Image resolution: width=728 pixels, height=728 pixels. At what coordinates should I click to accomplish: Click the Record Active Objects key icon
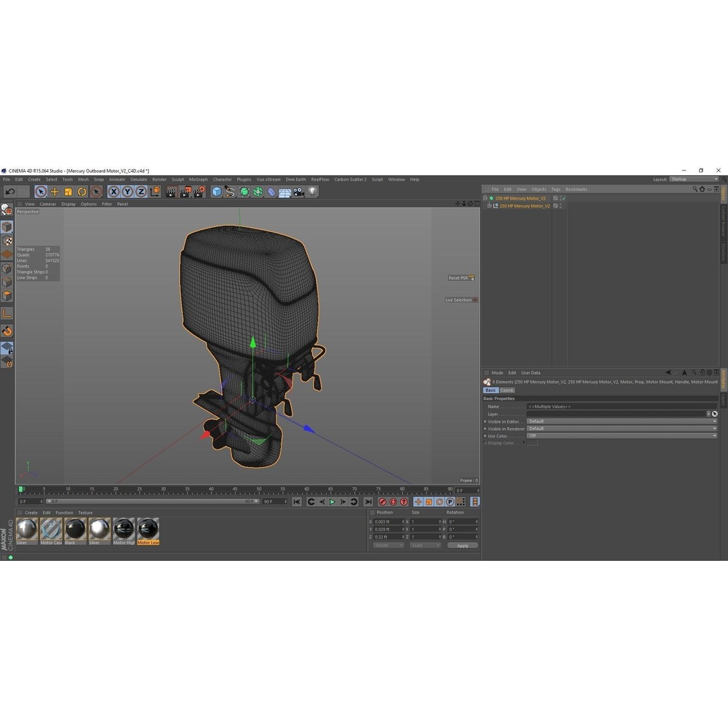click(x=383, y=502)
